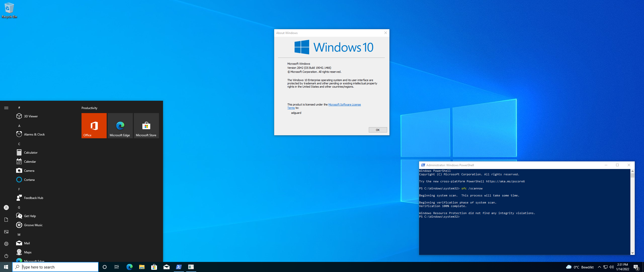This screenshot has height=272, width=644.
Task: Jump to the # section header
Action: 19,108
